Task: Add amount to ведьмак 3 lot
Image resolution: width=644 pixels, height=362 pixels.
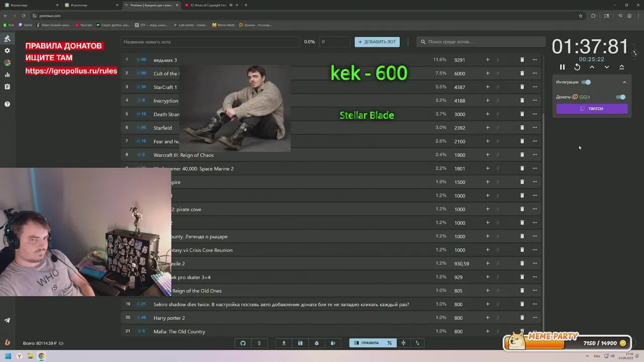Action: click(x=488, y=60)
